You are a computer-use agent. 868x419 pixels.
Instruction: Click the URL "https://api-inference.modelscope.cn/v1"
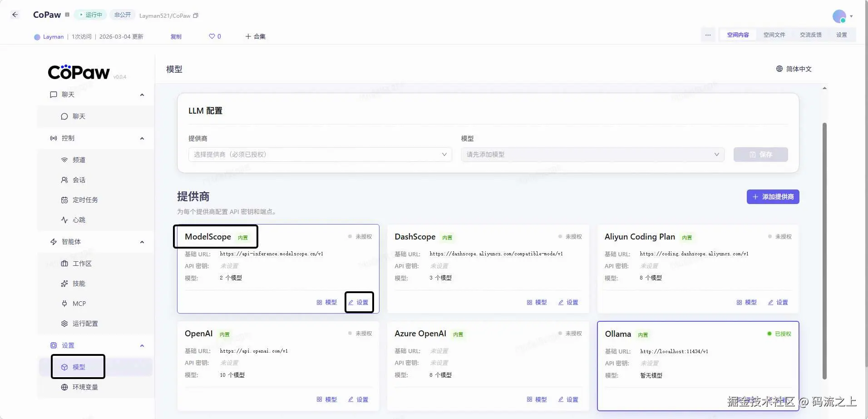(271, 254)
